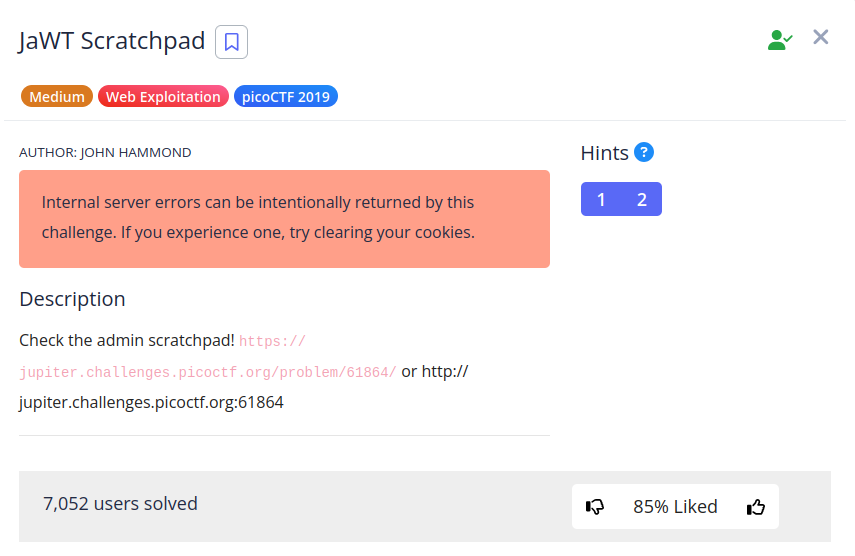Click the Description heading

pyautogui.click(x=72, y=299)
